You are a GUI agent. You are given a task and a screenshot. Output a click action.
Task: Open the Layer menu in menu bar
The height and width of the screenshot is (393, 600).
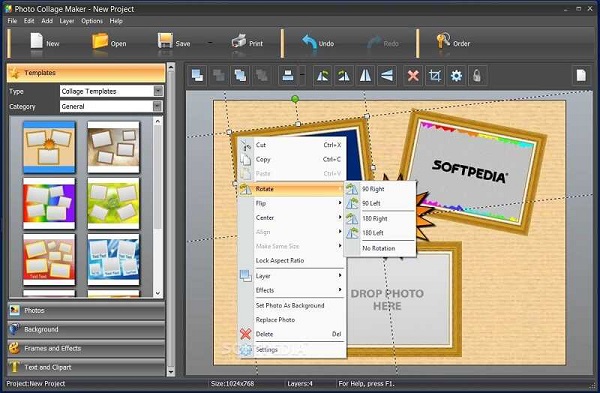67,21
